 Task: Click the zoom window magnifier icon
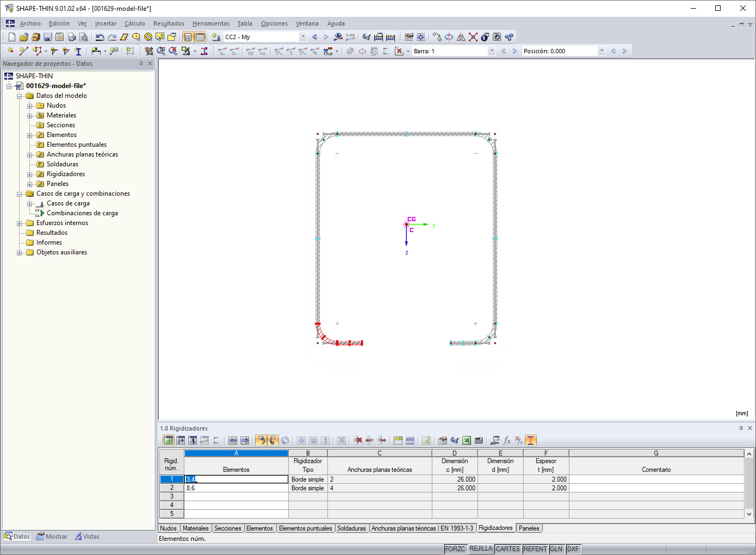coord(161,51)
